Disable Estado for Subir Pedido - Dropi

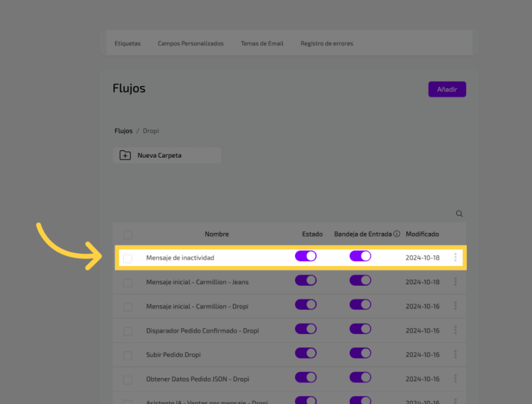click(305, 354)
